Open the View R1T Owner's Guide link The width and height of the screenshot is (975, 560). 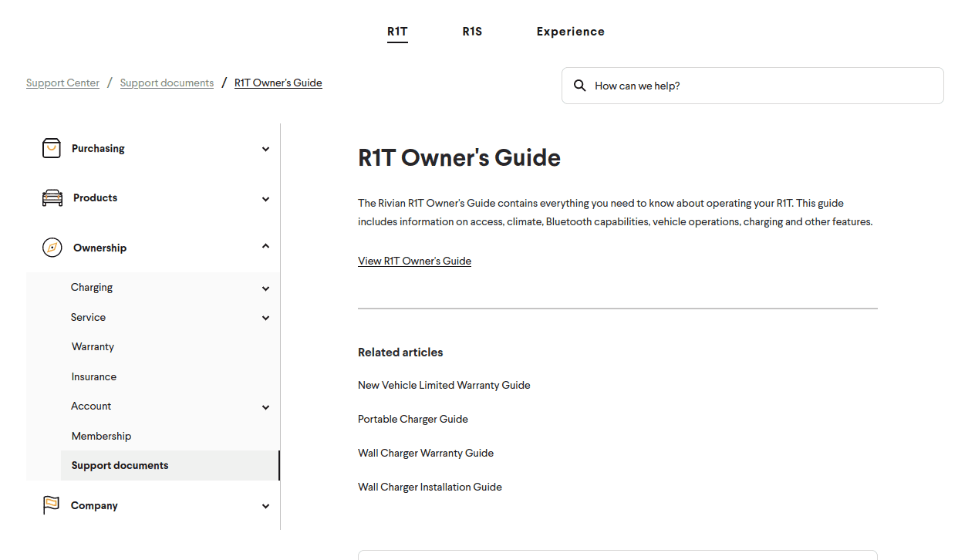[x=414, y=261]
